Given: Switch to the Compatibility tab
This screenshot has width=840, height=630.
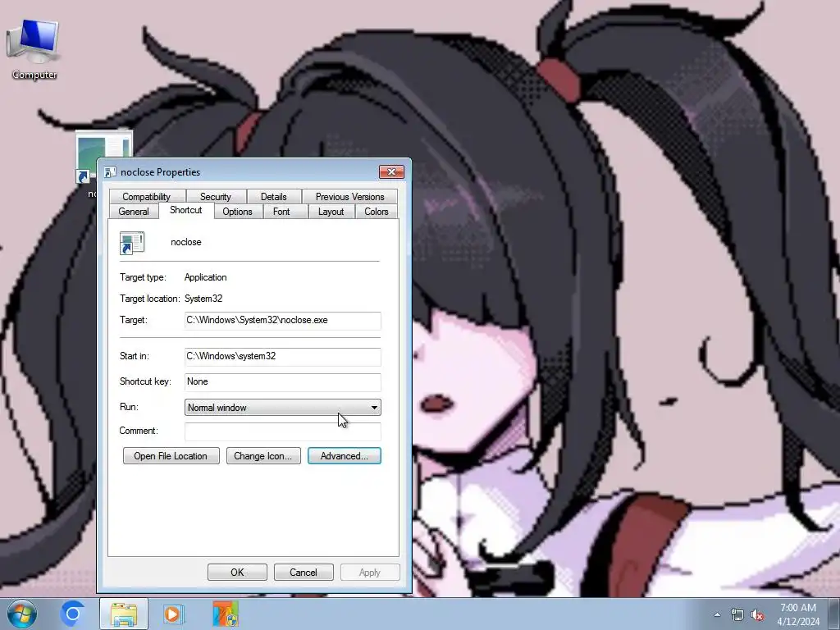Looking at the screenshot, I should [146, 197].
